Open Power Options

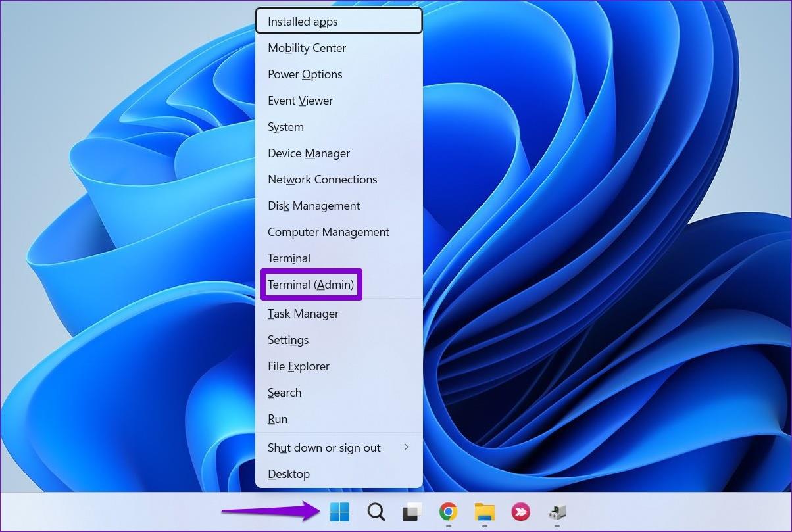(305, 74)
